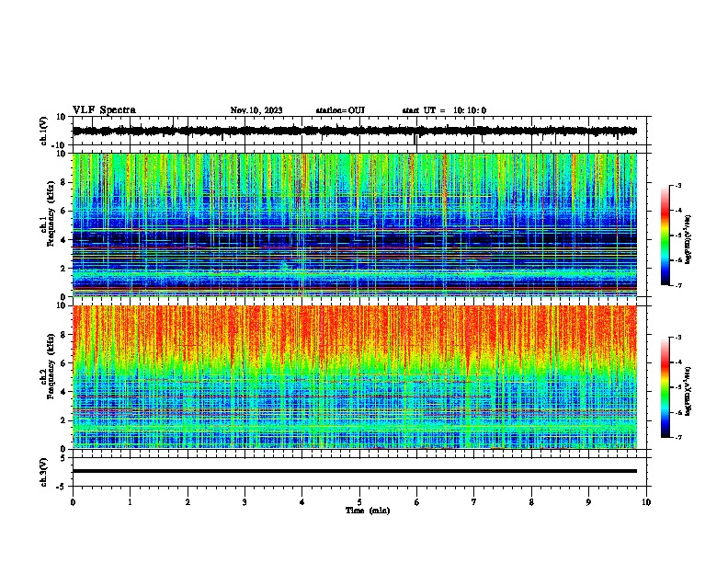The image size is (728, 563).
Task: Click the ch.2 color bar log(PSD) label
Action: (688, 391)
